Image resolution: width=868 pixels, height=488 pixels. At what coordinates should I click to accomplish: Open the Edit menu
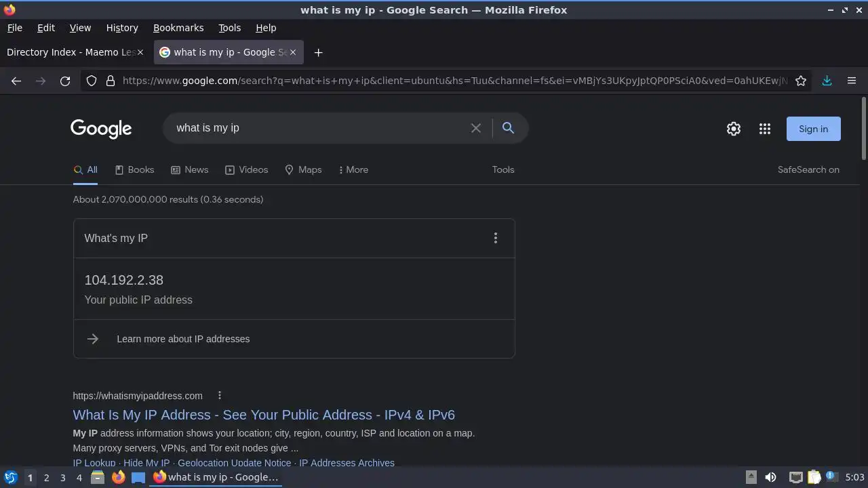(x=46, y=28)
